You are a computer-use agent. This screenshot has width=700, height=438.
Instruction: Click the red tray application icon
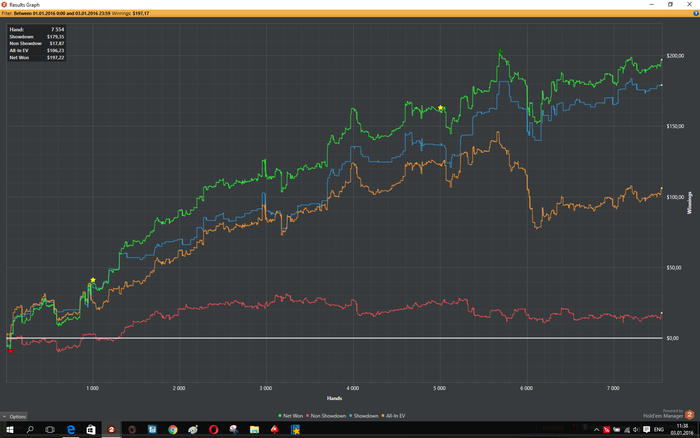point(606,430)
